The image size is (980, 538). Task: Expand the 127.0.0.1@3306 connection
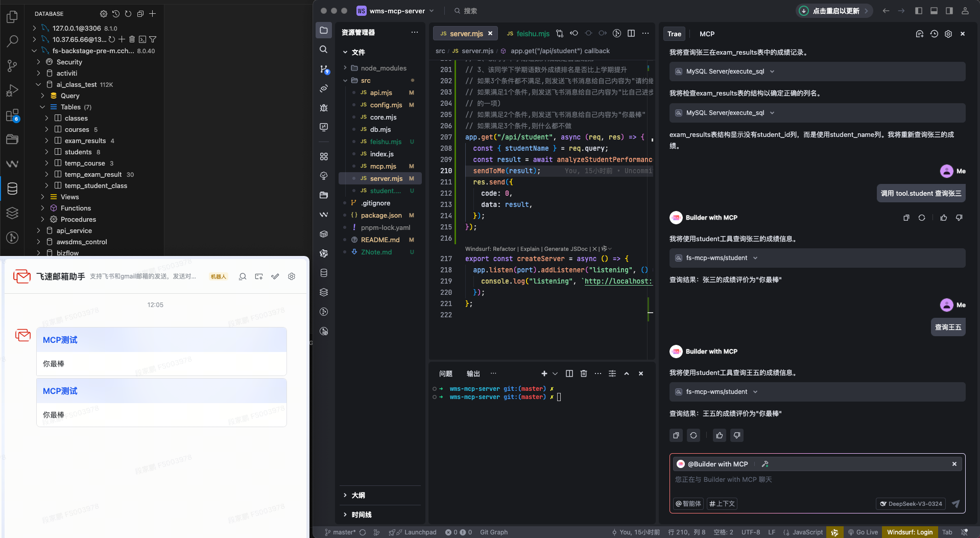[x=34, y=28]
